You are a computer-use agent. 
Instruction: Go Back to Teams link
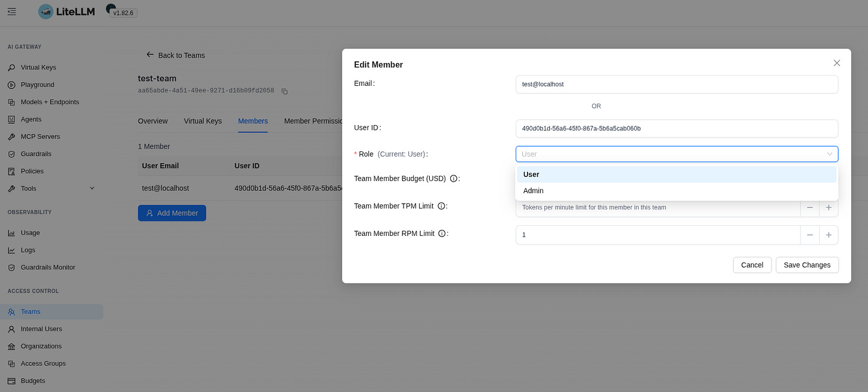pos(175,55)
